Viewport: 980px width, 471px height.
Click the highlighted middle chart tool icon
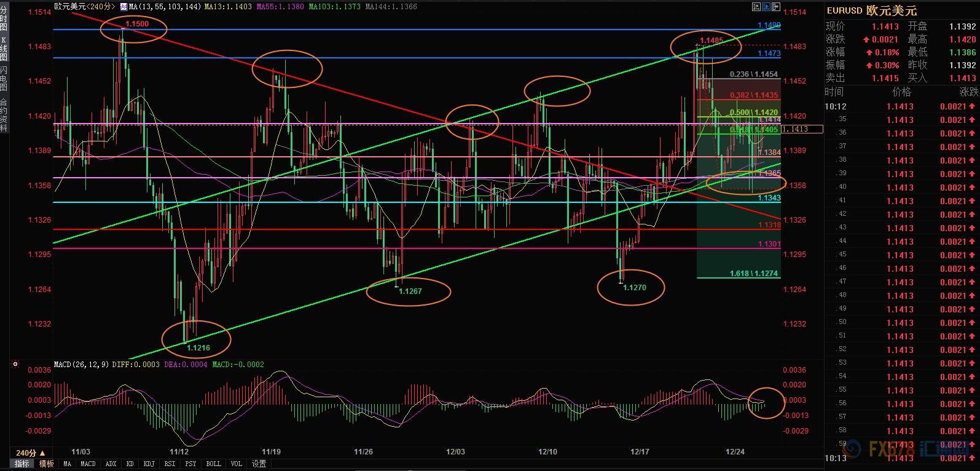(x=766, y=7)
